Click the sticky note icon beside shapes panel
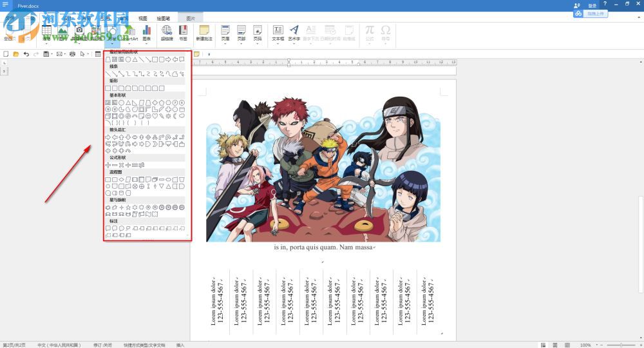 (196, 54)
